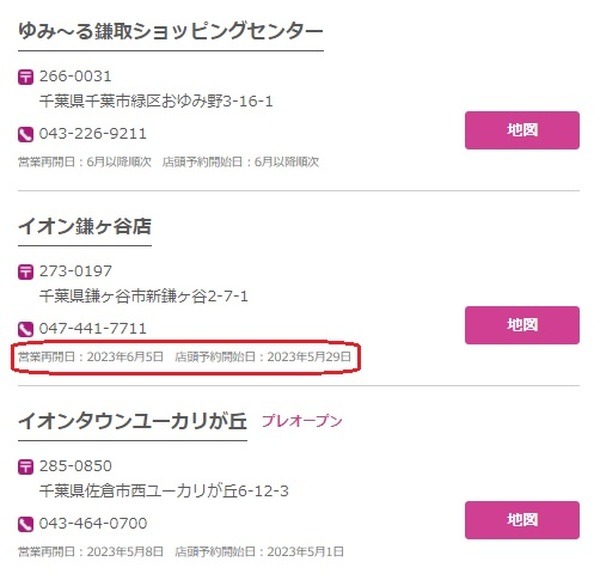Click phone number 047-441-7711

tap(93, 329)
